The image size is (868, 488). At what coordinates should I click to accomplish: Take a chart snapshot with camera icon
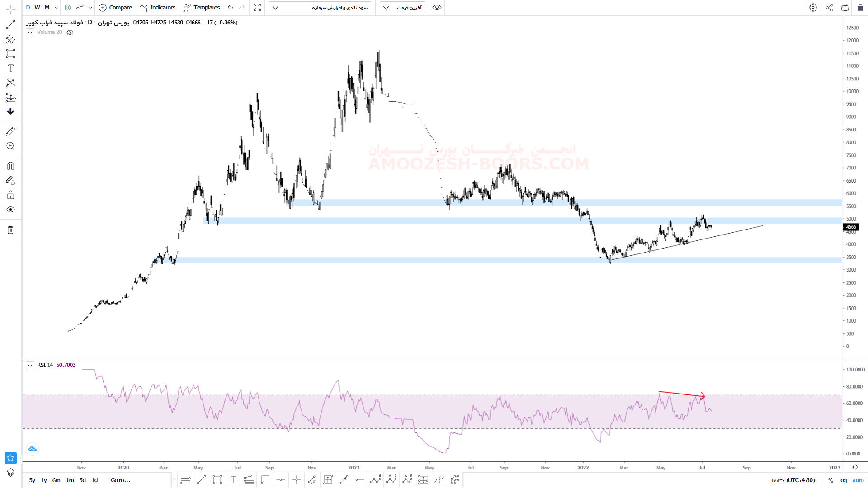tap(844, 8)
